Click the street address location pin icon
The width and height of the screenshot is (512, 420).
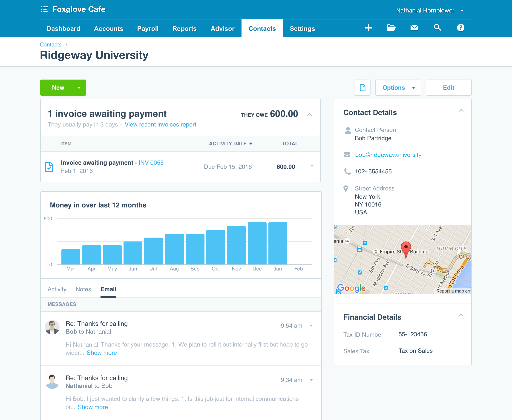click(346, 188)
